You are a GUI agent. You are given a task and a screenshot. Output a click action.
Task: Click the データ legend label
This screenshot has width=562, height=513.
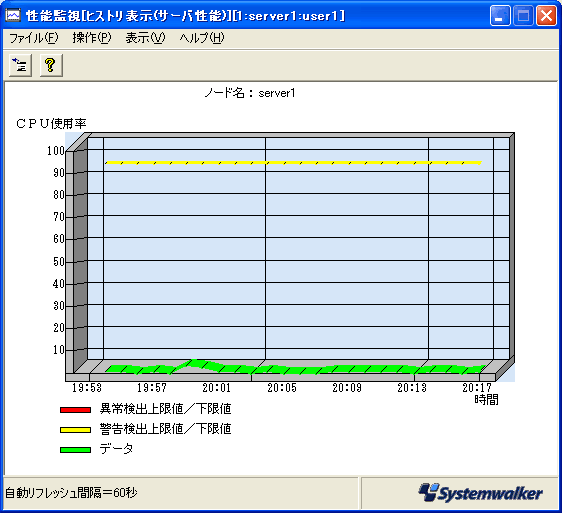tap(116, 448)
